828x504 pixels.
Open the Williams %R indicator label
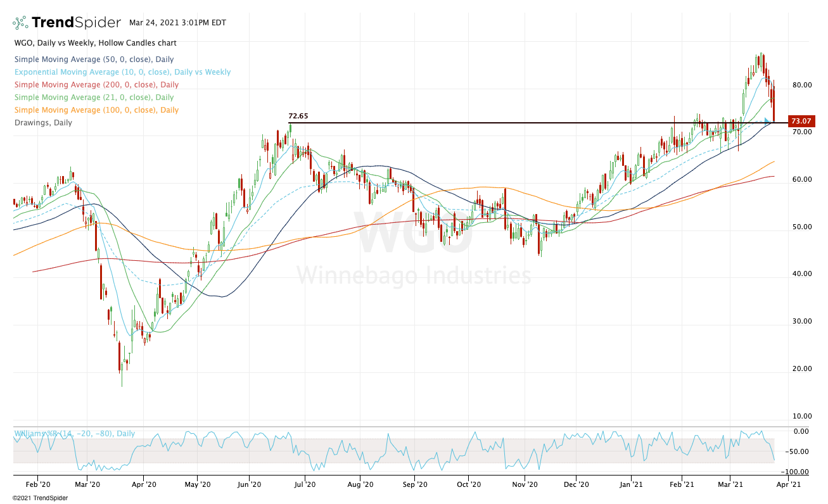(74, 434)
